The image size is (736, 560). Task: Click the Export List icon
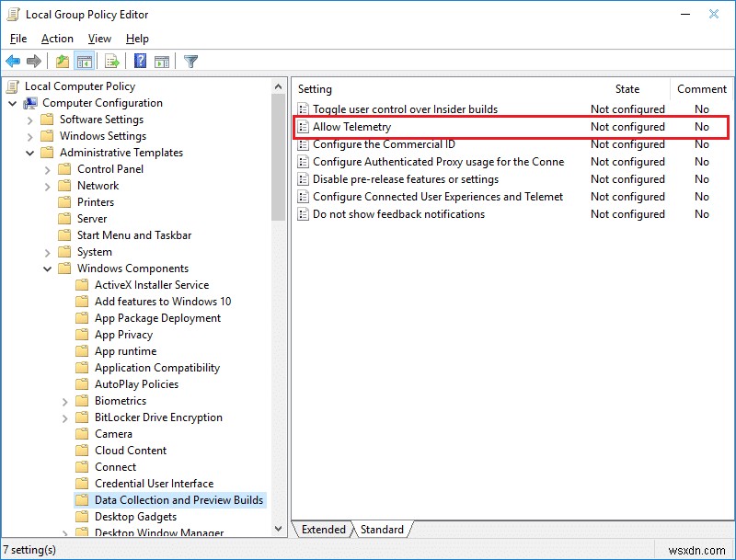pyautogui.click(x=111, y=61)
